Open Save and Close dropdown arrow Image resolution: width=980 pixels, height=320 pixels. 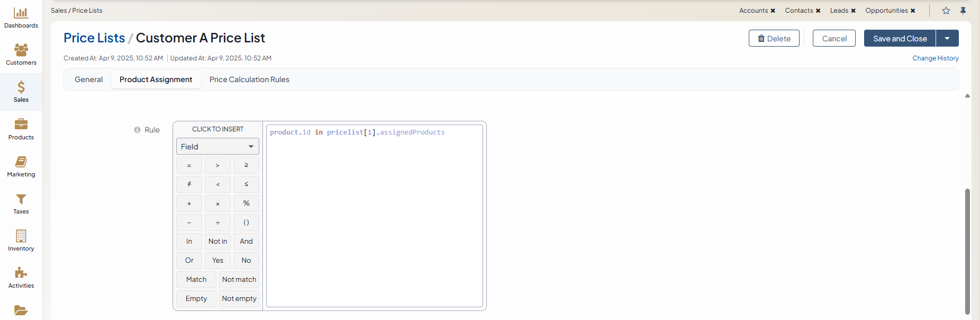(947, 38)
